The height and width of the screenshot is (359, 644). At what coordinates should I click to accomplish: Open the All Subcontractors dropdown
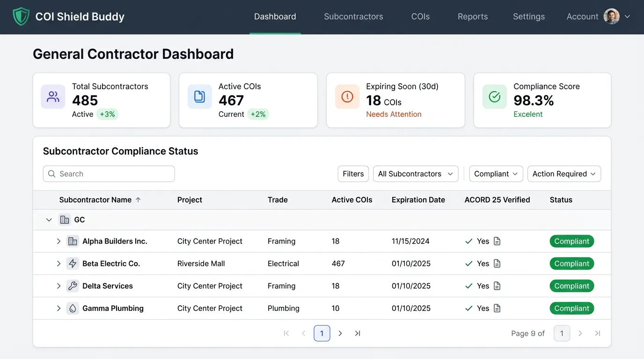416,174
